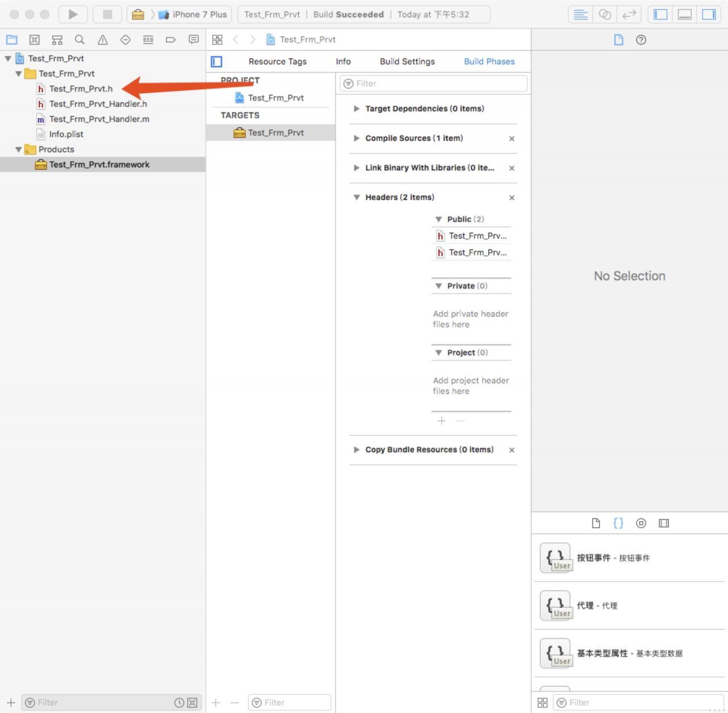Toggle the Debug area visibility
Screen dimensions: 728x713
click(685, 15)
